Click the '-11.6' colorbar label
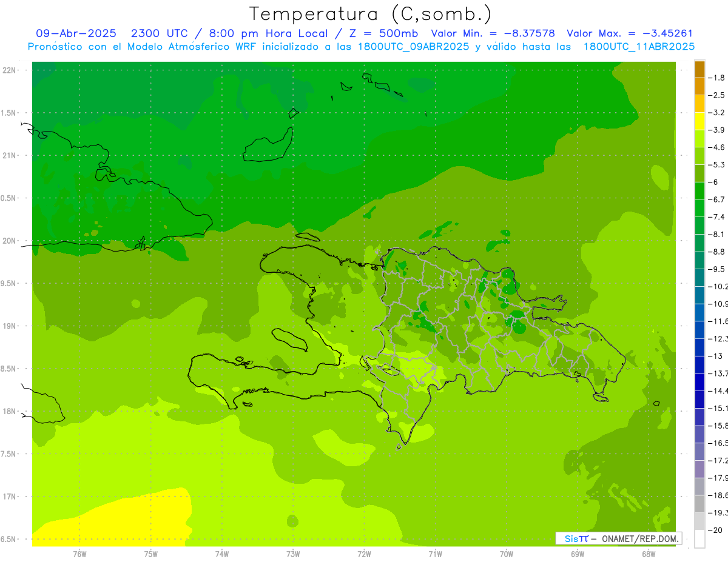Viewport: 728px width, 562px height. tap(718, 321)
